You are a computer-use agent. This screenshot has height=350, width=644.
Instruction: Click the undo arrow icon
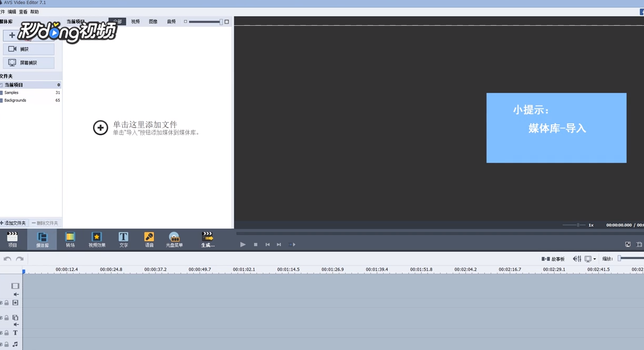tap(7, 258)
